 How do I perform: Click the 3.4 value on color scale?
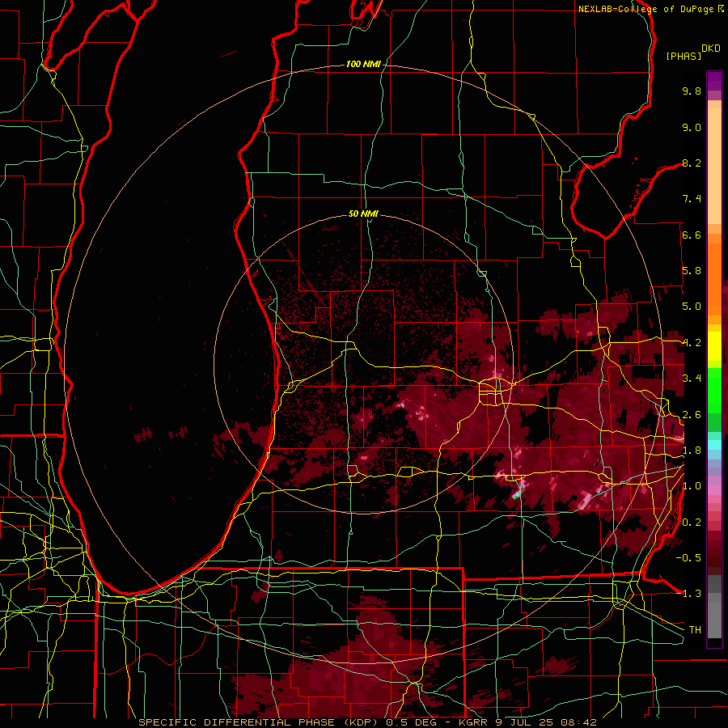[x=692, y=379]
